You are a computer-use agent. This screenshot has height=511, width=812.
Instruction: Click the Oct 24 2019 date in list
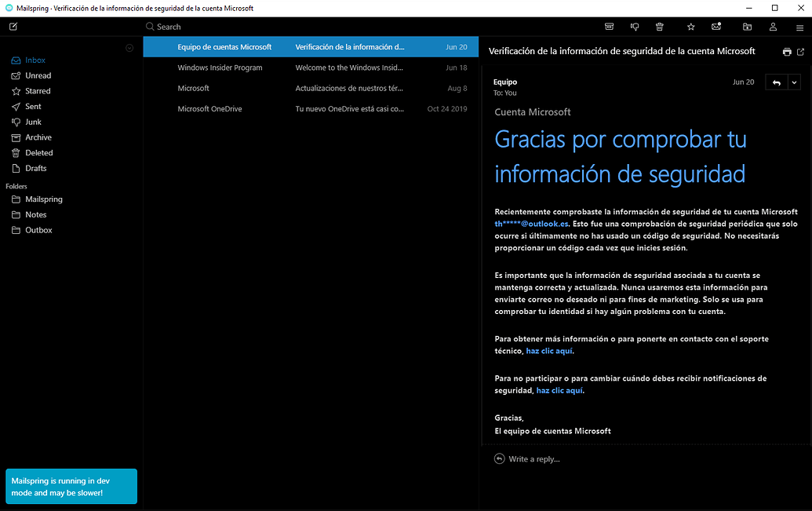pos(447,109)
